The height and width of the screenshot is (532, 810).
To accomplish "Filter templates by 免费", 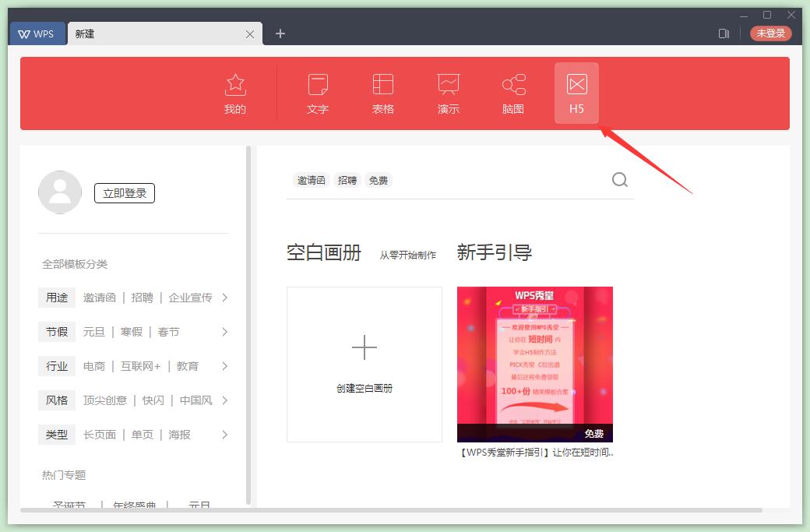I will tap(379, 180).
